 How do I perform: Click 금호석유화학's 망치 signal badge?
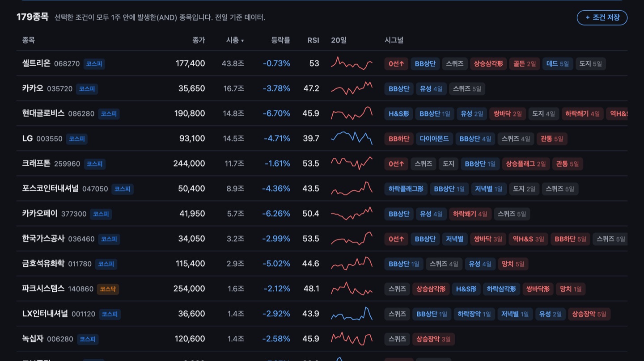coord(513,264)
